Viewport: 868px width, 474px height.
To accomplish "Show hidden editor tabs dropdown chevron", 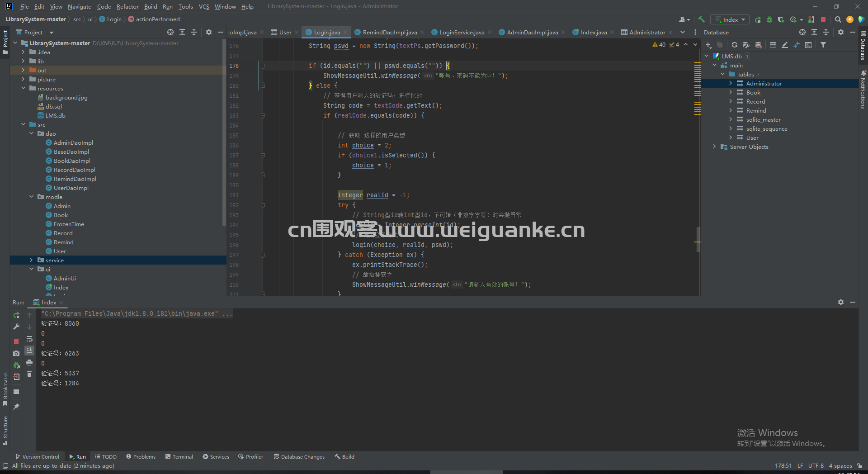I will tap(683, 32).
